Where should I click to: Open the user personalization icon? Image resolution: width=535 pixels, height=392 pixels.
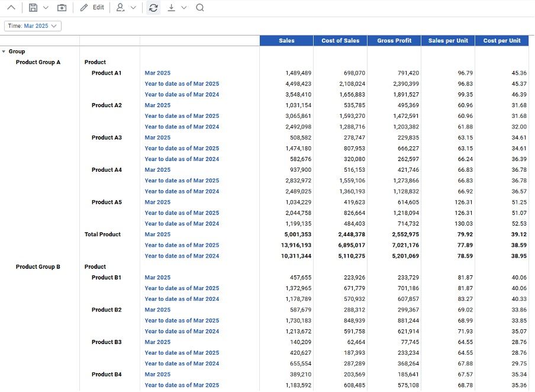click(x=120, y=8)
